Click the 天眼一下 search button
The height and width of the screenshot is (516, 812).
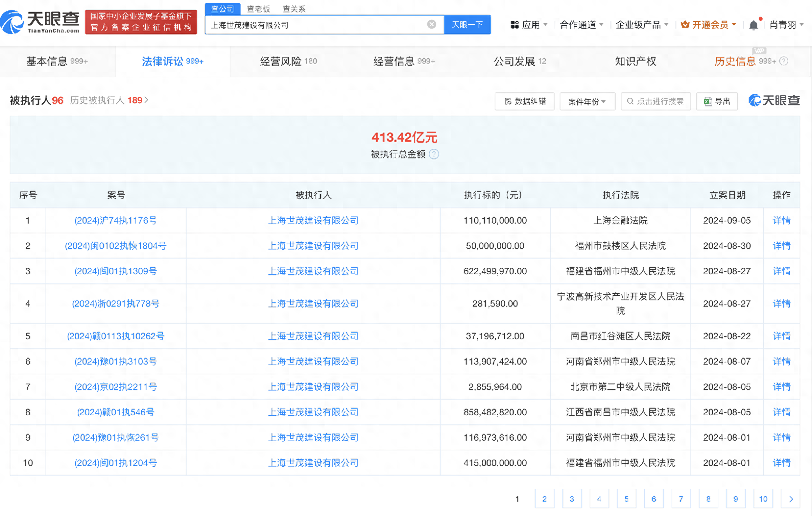pyautogui.click(x=467, y=25)
